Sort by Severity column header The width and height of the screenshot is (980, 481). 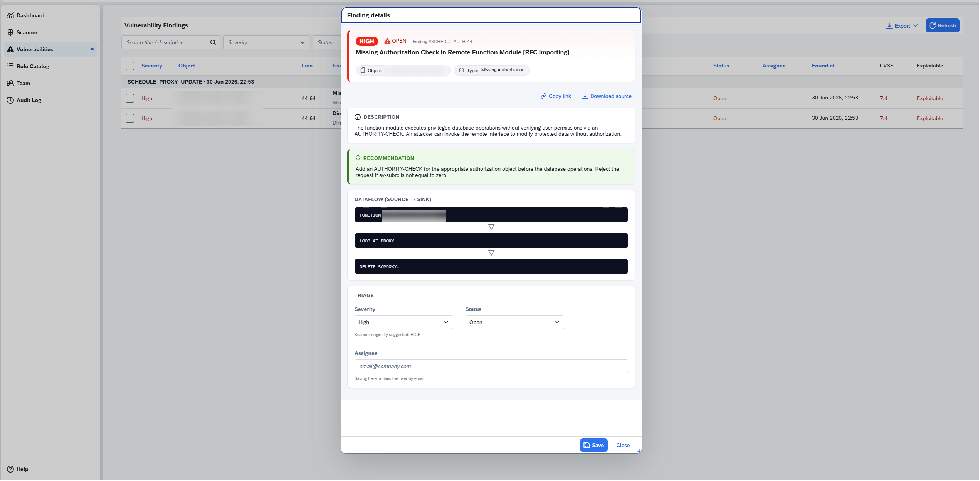pos(151,66)
